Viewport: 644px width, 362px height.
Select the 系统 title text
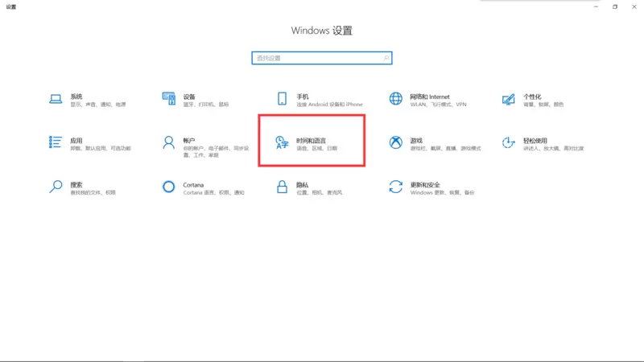(x=76, y=97)
